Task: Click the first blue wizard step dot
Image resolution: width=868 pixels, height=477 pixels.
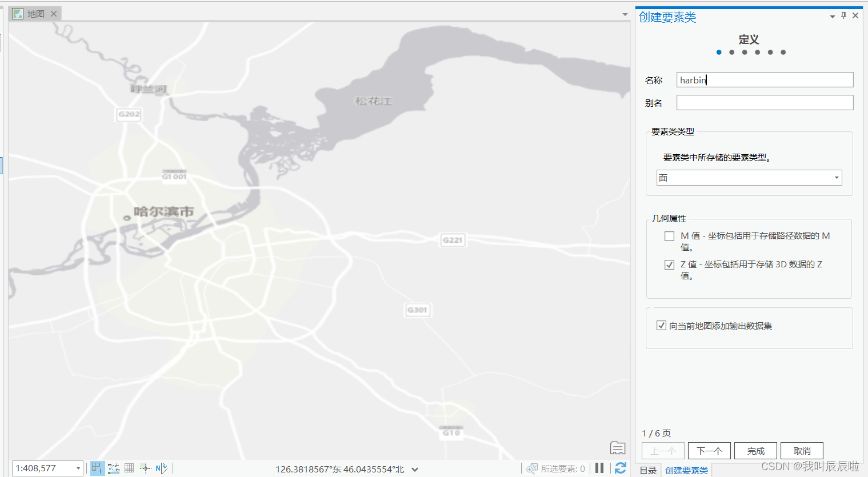Action: pyautogui.click(x=719, y=53)
